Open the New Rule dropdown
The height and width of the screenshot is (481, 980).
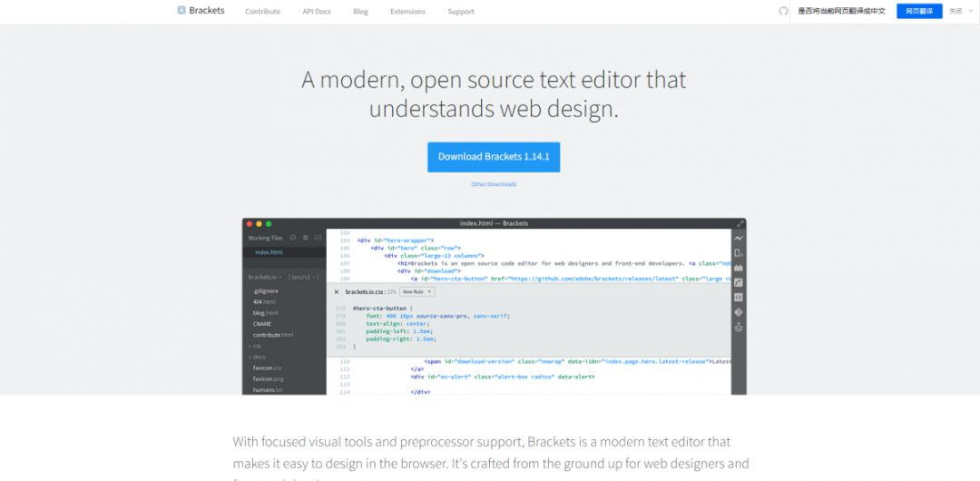[416, 291]
